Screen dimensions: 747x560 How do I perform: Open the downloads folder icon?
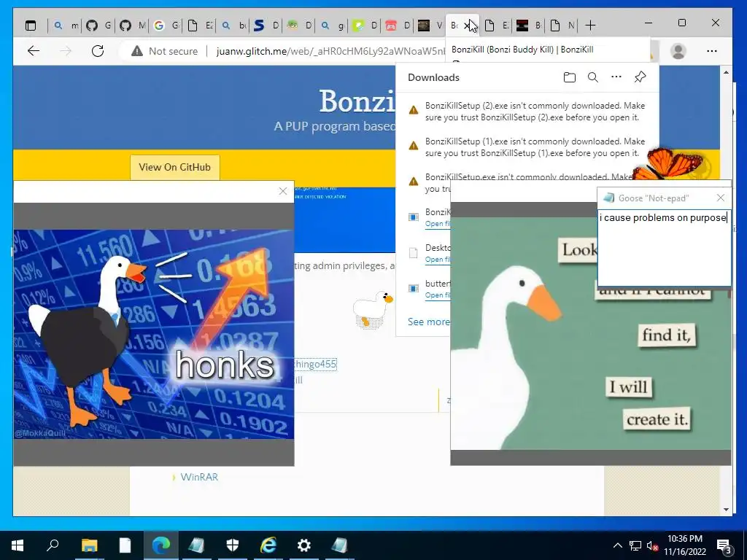(x=569, y=77)
